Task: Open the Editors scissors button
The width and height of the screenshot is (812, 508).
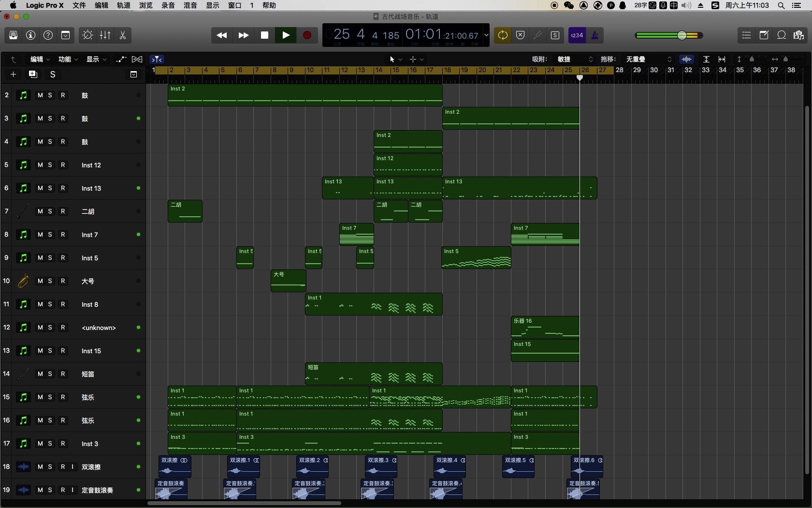Action: coord(123,35)
